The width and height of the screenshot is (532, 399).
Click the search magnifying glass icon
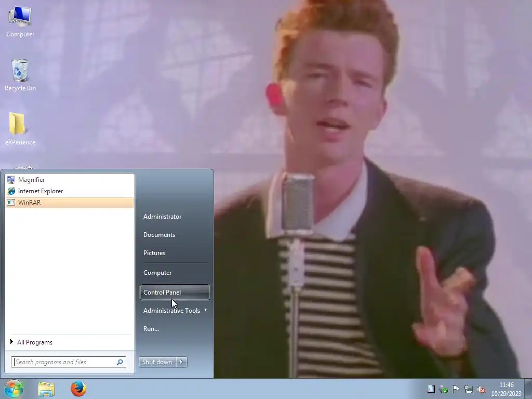coord(120,362)
